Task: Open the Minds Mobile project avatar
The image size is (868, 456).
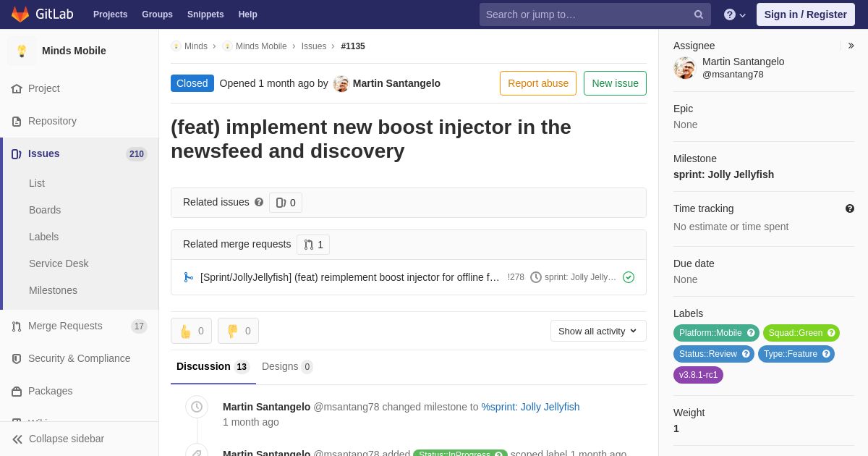Action: [22, 51]
